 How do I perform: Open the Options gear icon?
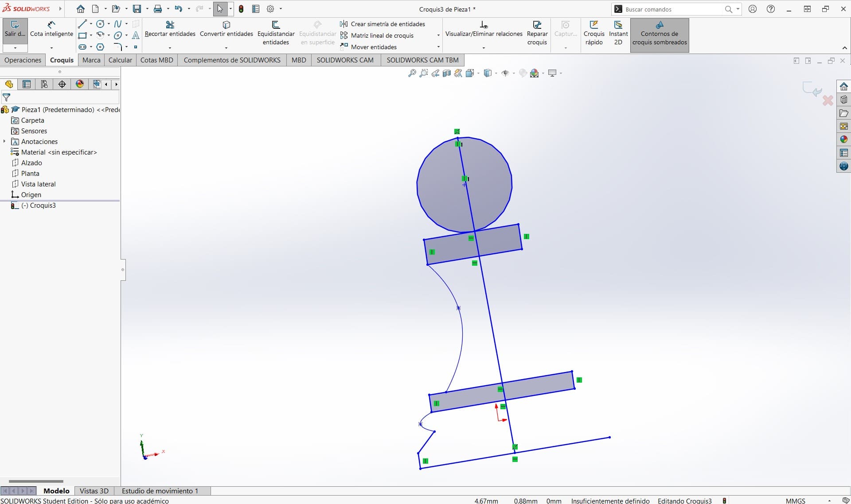click(270, 9)
